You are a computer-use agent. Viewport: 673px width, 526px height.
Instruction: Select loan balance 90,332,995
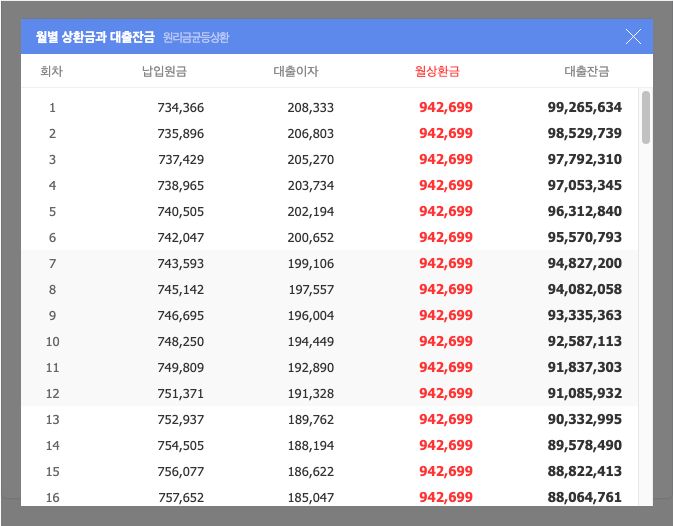tap(585, 419)
